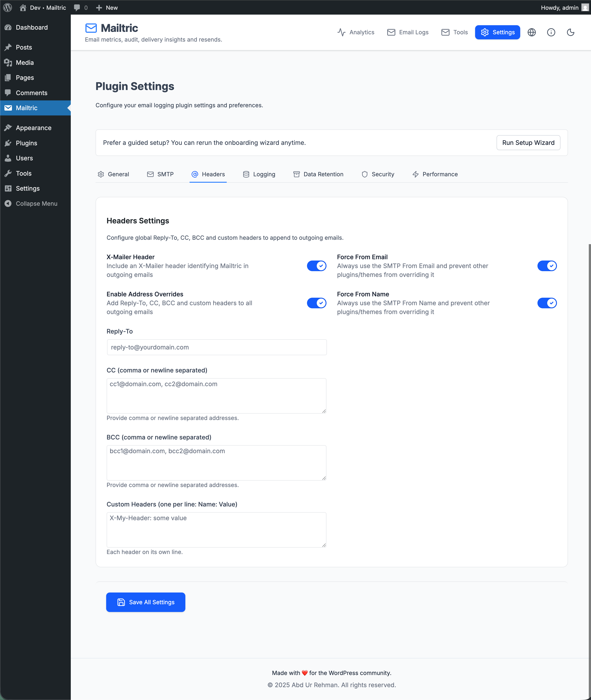Turn off Enable Address Overrides

316,303
